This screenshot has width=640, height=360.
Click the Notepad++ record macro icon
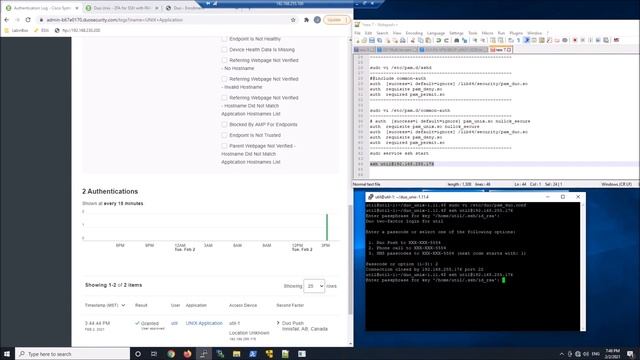click(575, 40)
